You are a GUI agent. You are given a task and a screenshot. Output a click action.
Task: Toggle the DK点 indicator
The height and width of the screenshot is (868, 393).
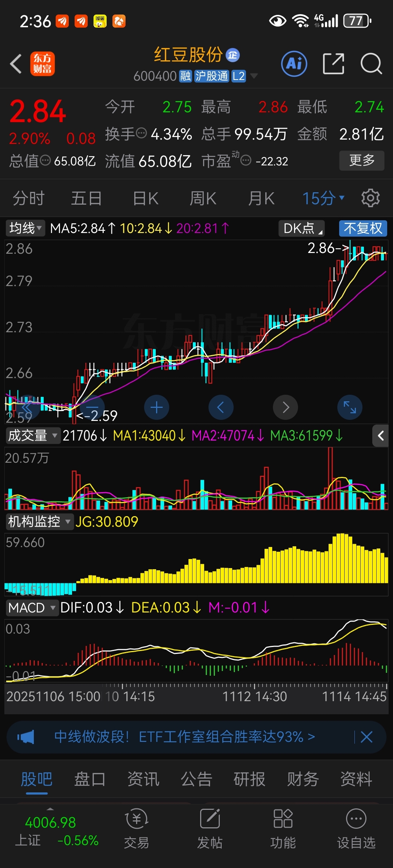302,228
